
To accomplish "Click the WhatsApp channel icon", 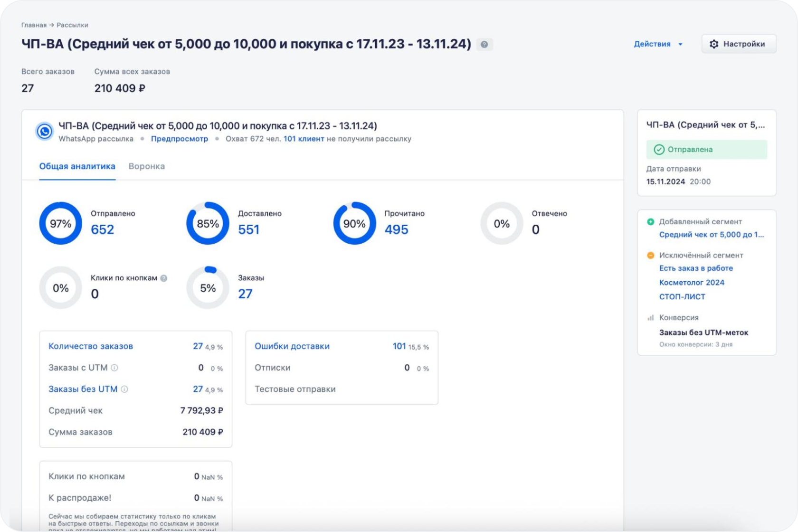I will point(45,132).
